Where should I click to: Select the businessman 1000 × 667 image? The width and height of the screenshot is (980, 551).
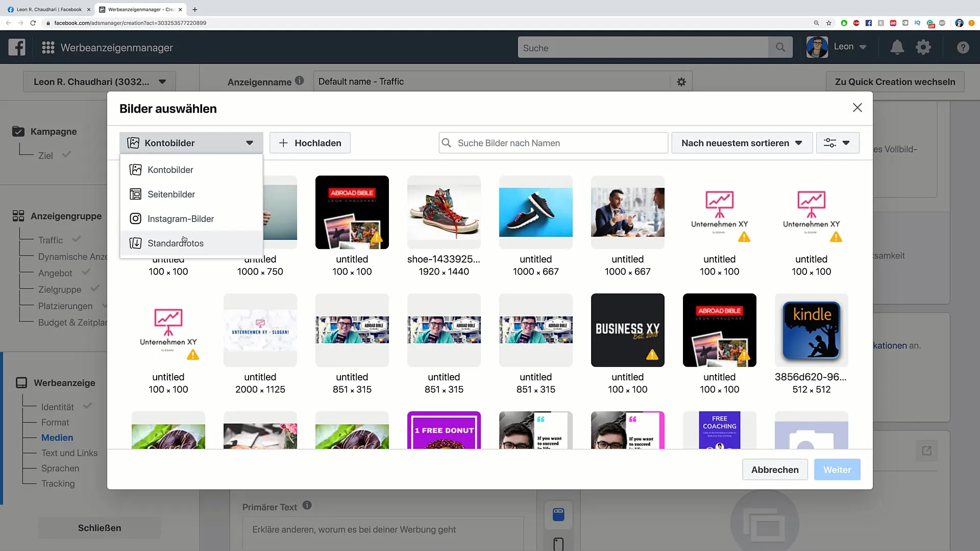(x=628, y=212)
